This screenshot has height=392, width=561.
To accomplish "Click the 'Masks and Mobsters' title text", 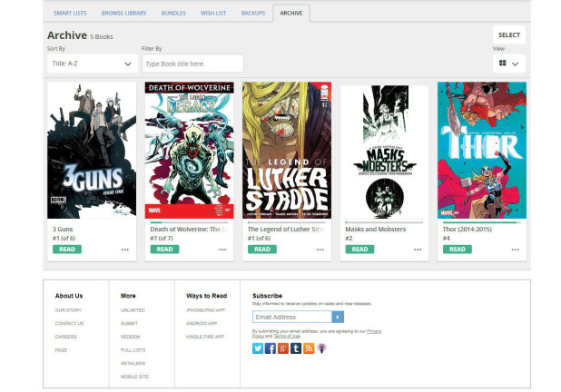I will click(375, 230).
